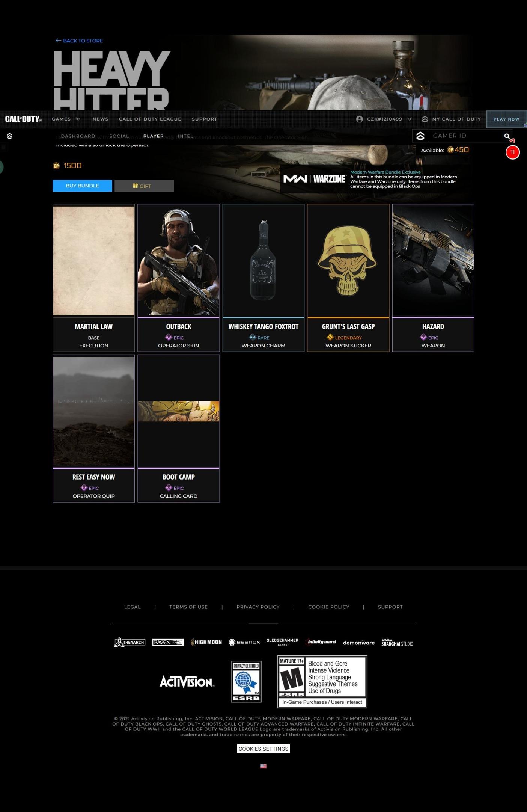Viewport: 527px width, 812px height.
Task: Click the Infinity Ward logo
Action: point(321,642)
